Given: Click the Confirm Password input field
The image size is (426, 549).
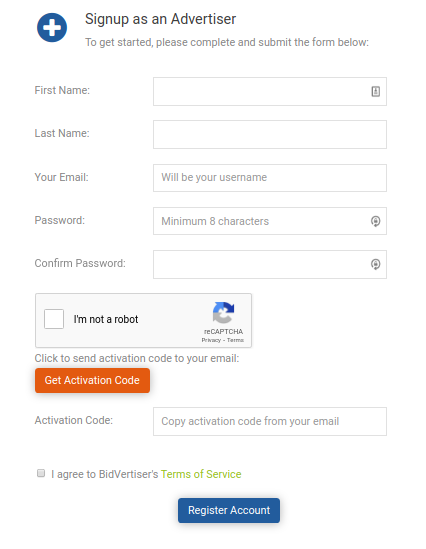Looking at the screenshot, I should [270, 264].
